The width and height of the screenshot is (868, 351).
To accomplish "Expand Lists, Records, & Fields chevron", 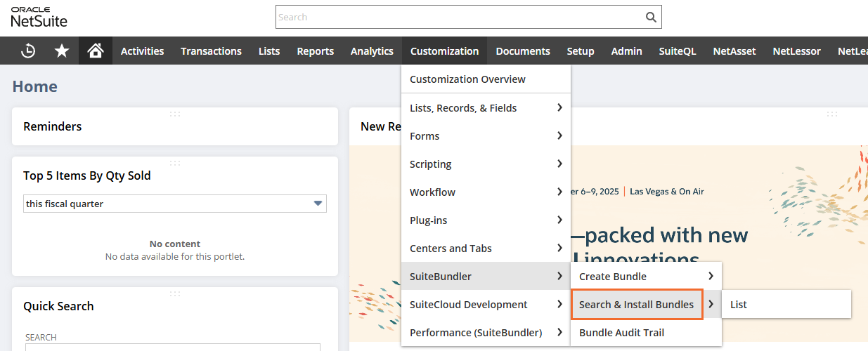I will [x=559, y=107].
